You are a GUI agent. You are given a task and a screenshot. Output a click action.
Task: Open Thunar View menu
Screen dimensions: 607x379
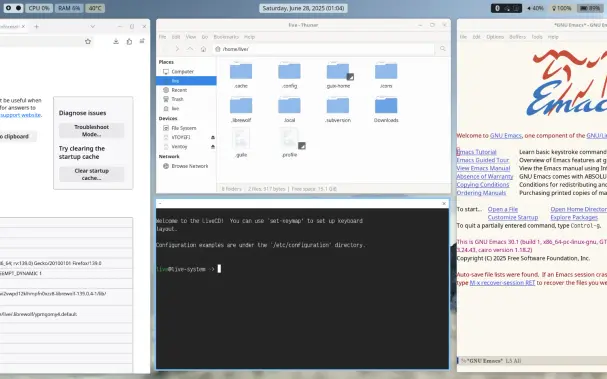click(x=191, y=37)
